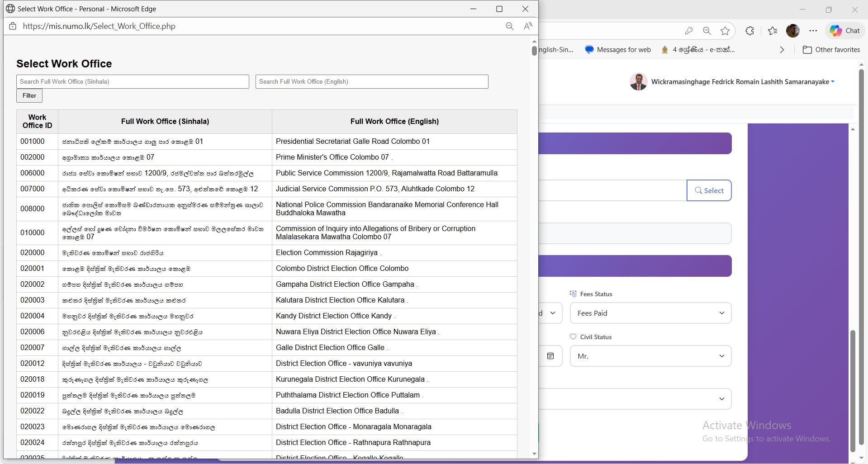Screen dimensions: 868x464
Task: Open the Favorites list icon
Action: [773, 31]
